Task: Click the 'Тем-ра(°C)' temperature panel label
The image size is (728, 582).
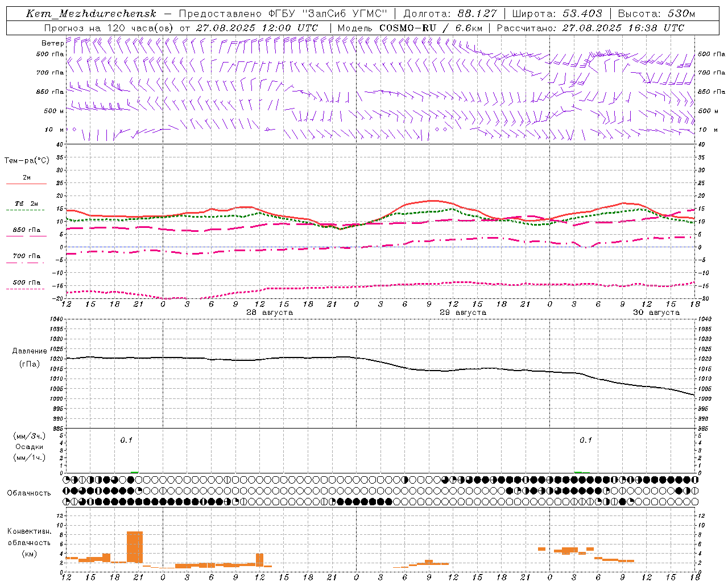Action: click(27, 160)
